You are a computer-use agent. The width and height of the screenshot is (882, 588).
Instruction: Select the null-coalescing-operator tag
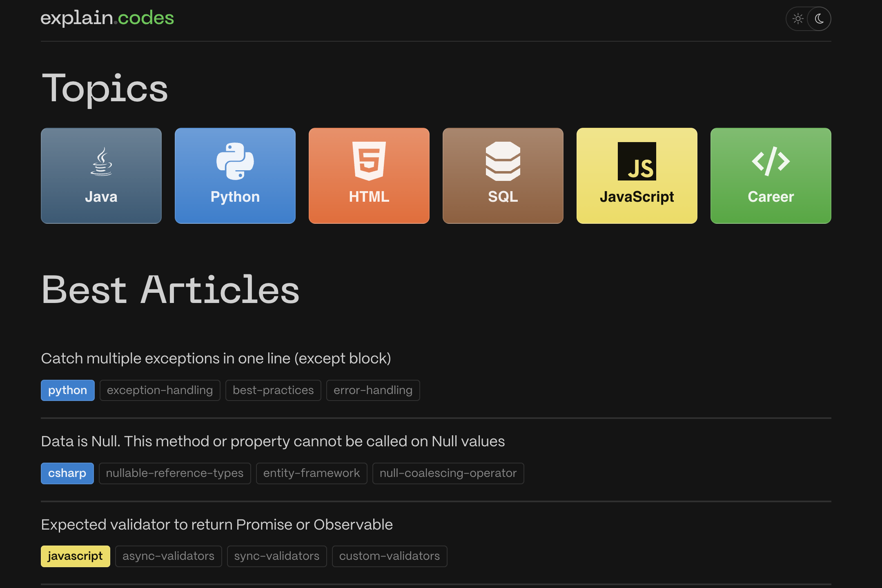click(x=448, y=473)
